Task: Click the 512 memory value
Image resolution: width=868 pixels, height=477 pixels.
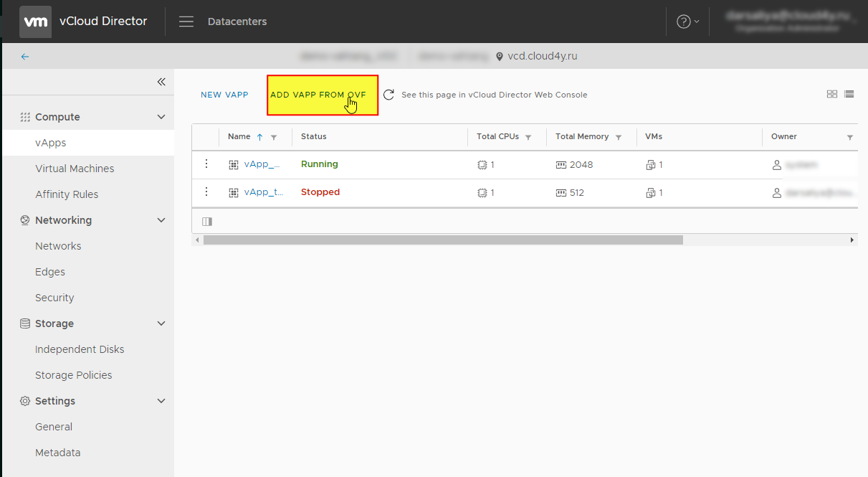Action: pos(577,193)
